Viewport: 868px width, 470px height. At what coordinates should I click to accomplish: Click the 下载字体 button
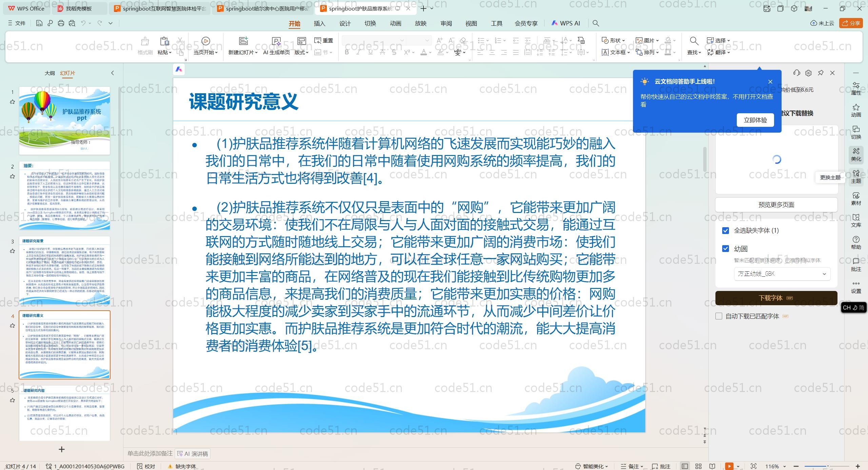(776, 298)
